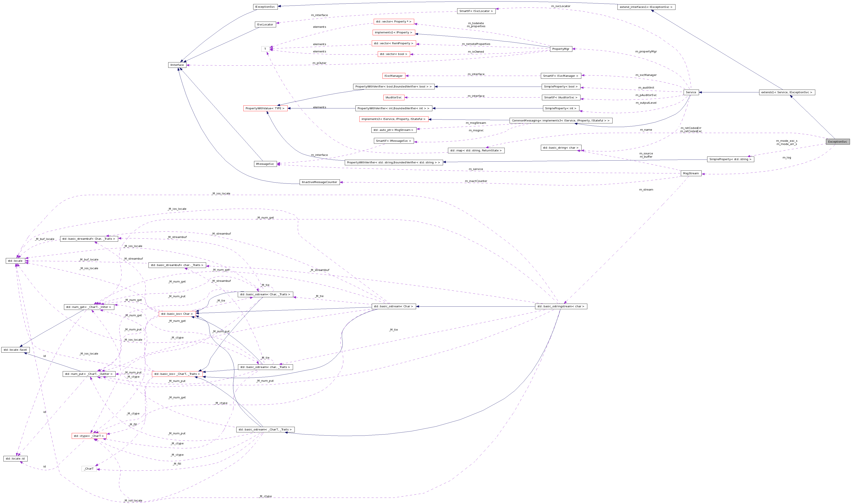Open the PropertyMgr class node
The image size is (851, 504).
(561, 48)
